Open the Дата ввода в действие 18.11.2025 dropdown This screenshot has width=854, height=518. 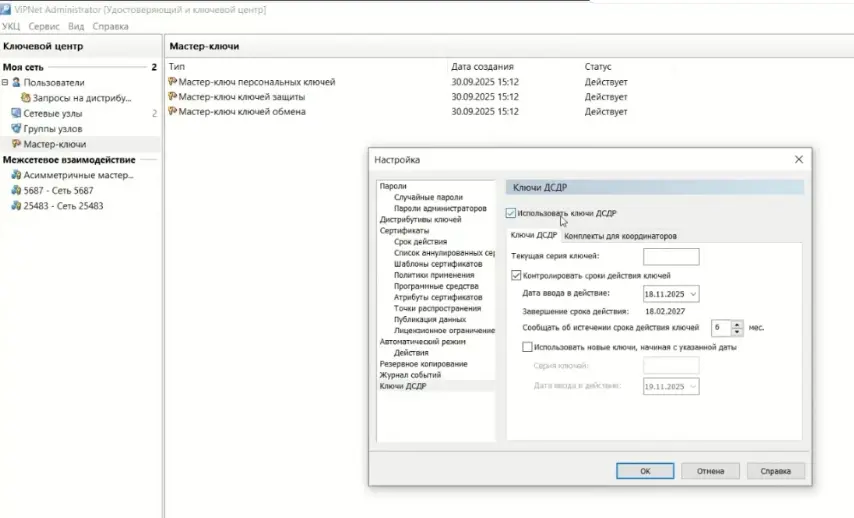(693, 294)
